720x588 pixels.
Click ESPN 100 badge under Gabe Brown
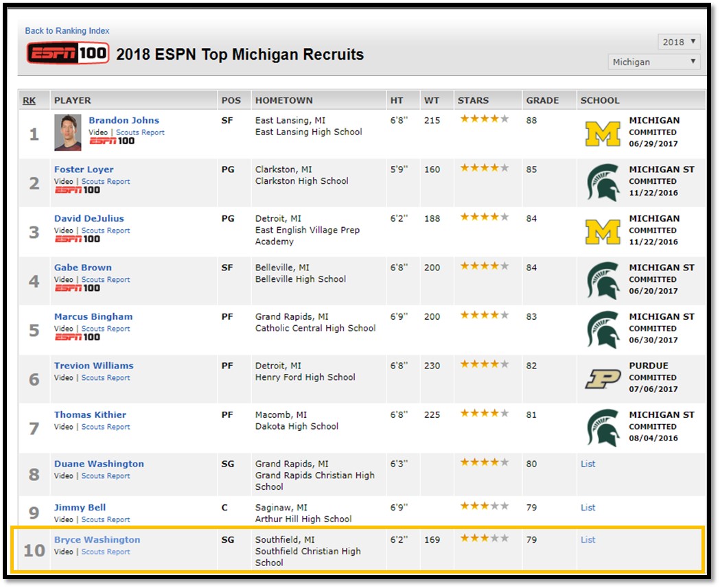tap(77, 287)
